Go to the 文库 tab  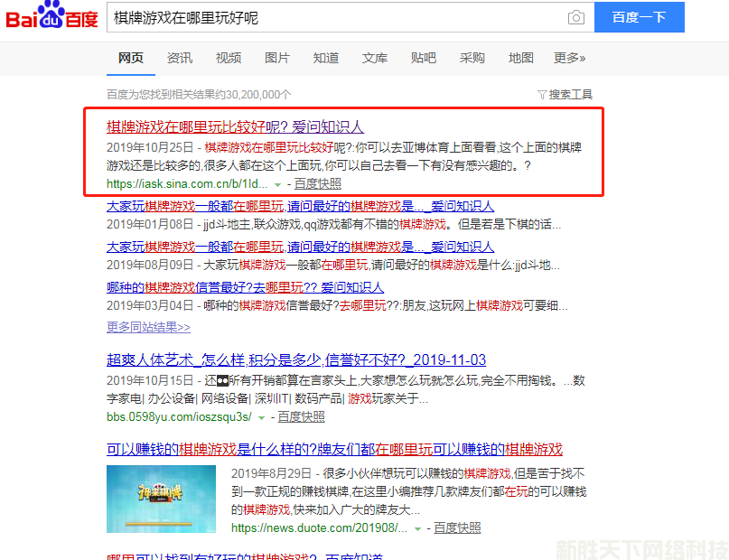(x=375, y=58)
